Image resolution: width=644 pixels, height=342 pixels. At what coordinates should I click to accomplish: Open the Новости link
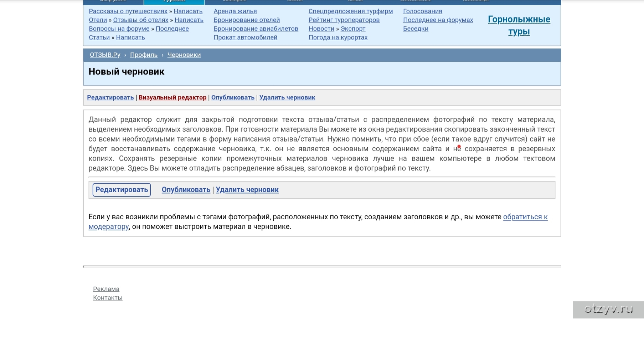[x=321, y=29]
